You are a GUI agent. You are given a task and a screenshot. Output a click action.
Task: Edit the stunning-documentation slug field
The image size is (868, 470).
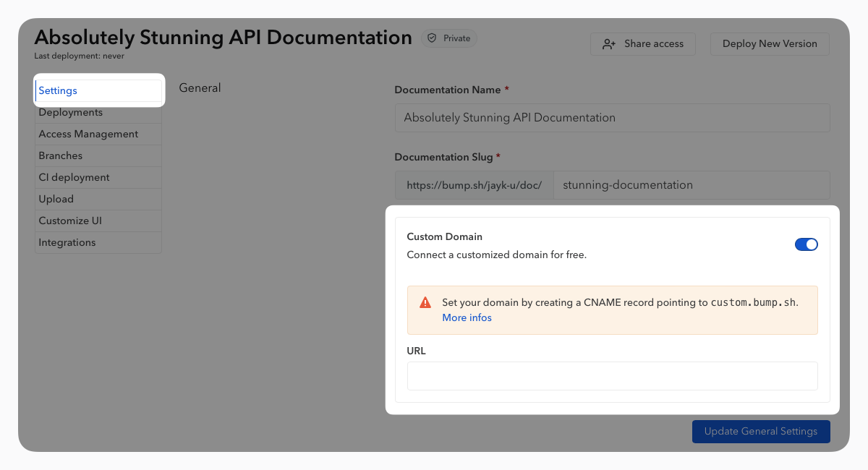coord(691,185)
